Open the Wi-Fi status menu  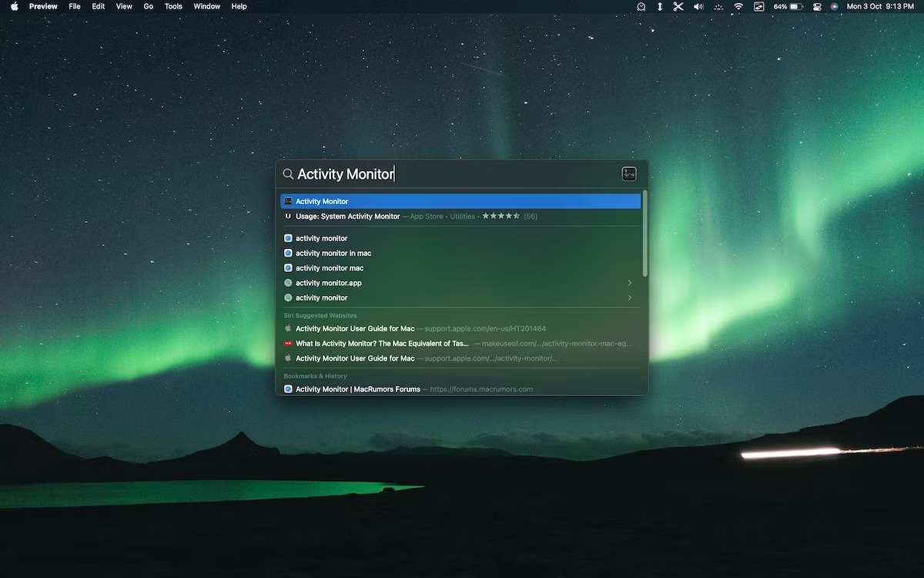coord(738,6)
